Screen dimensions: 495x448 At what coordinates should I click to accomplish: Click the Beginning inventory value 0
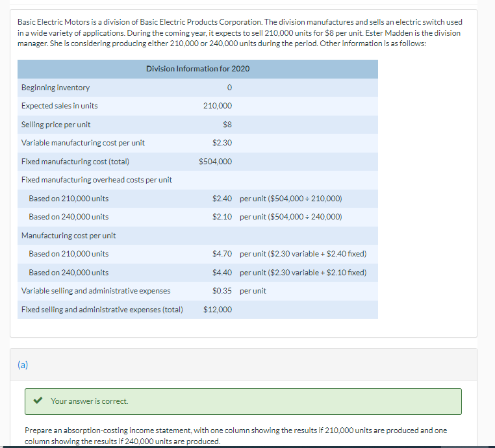tap(229, 88)
